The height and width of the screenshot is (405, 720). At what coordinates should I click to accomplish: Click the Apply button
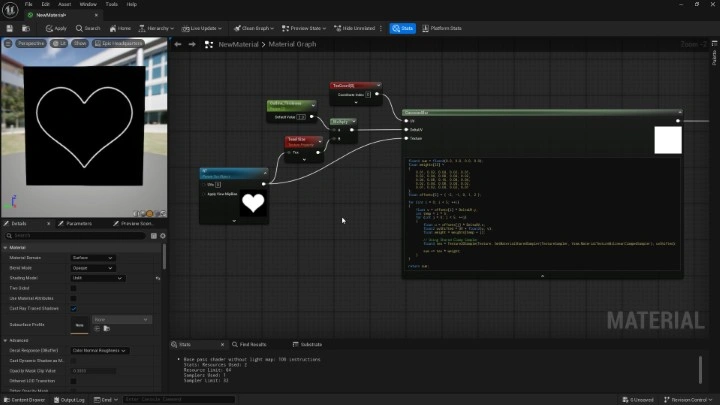point(56,28)
